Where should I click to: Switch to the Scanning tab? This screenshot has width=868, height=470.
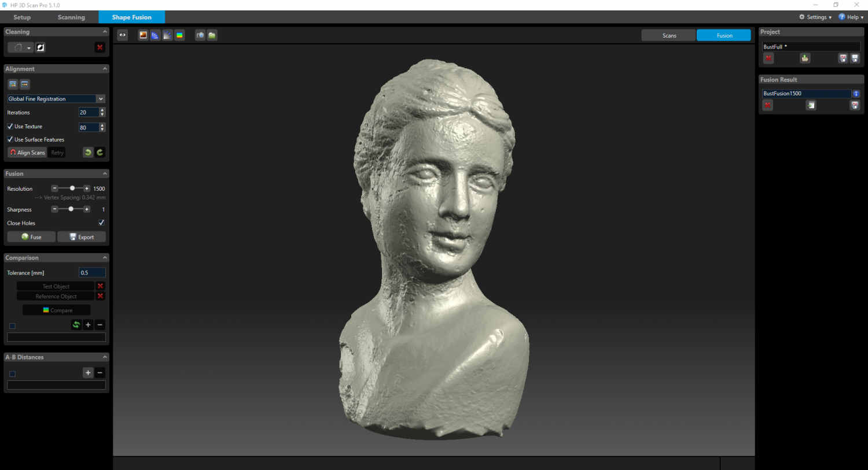71,17
